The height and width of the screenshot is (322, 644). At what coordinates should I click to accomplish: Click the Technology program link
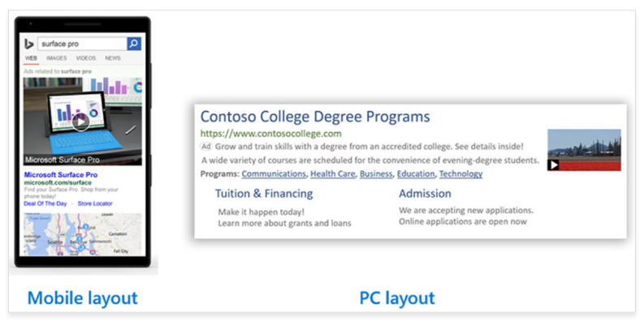tap(460, 174)
